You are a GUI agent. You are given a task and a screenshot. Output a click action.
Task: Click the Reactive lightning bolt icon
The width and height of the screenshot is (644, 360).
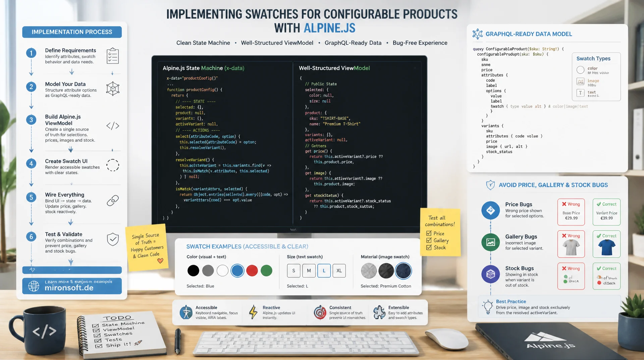pyautogui.click(x=253, y=312)
